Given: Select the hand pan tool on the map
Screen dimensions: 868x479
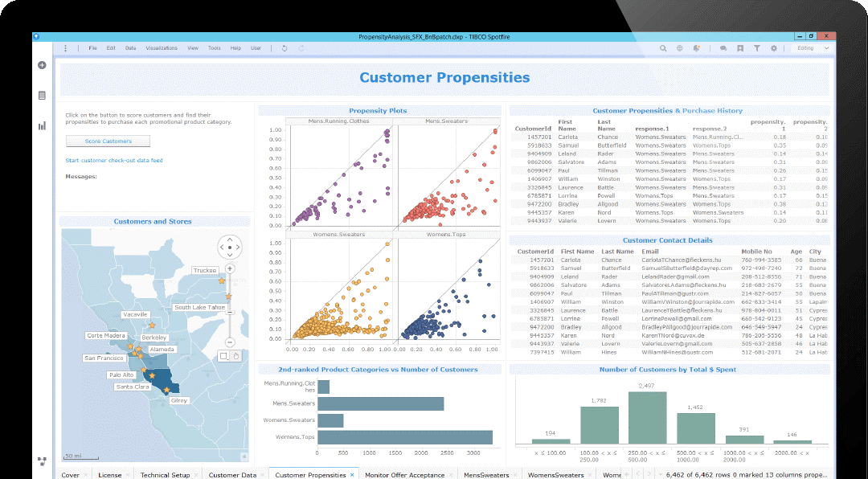Looking at the screenshot, I should 235,356.
